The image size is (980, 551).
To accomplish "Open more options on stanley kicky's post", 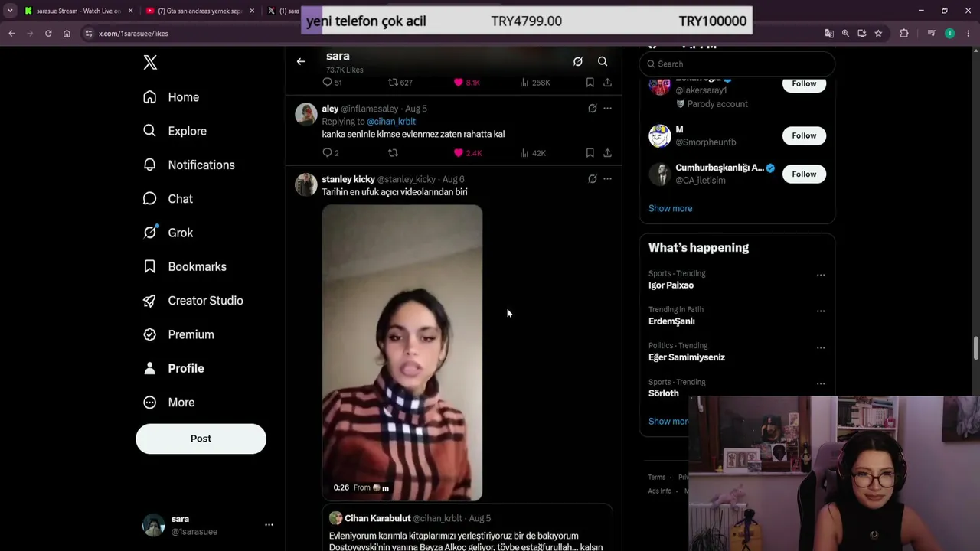I will coord(607,179).
